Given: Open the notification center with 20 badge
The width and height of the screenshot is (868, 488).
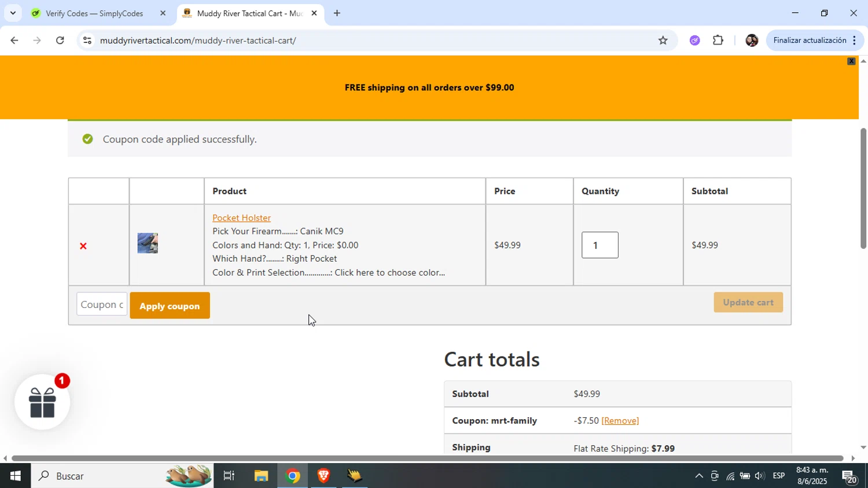Looking at the screenshot, I should 849,476.
